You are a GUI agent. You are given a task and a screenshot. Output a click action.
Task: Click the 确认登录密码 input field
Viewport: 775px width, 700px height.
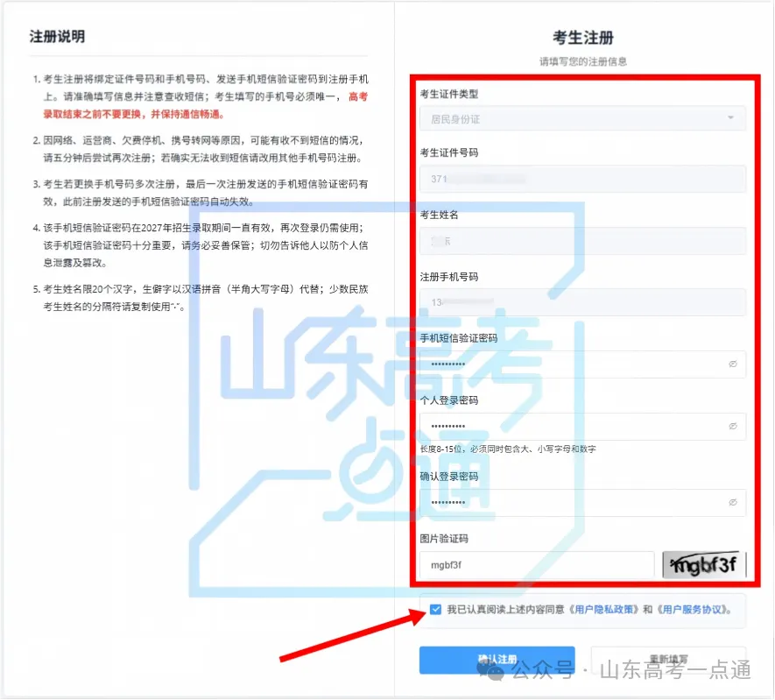point(582,503)
